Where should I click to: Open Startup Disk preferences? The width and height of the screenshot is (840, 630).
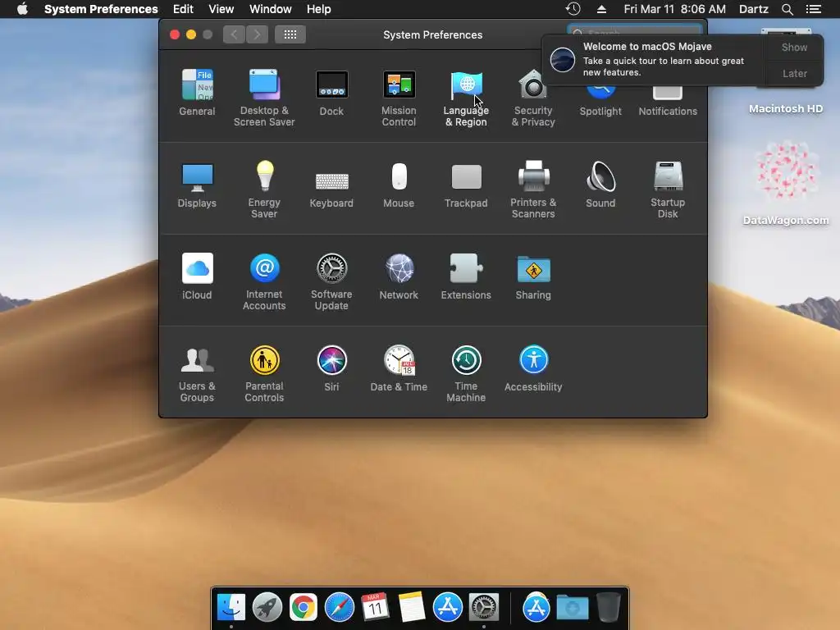[668, 189]
